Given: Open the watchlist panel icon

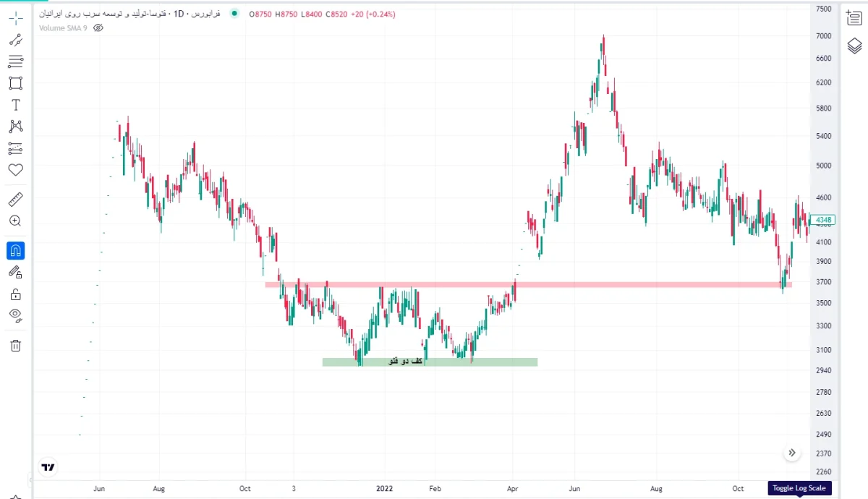Looking at the screenshot, I should pos(854,18).
